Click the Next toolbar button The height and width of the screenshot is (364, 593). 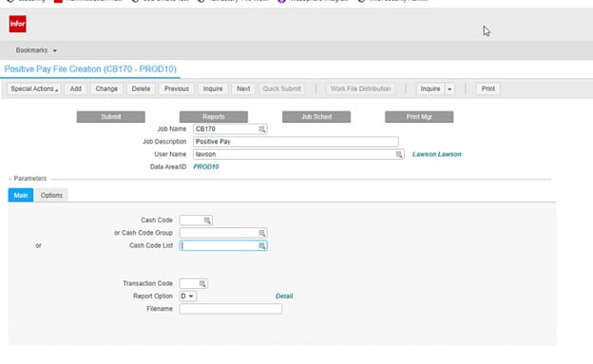[243, 89]
